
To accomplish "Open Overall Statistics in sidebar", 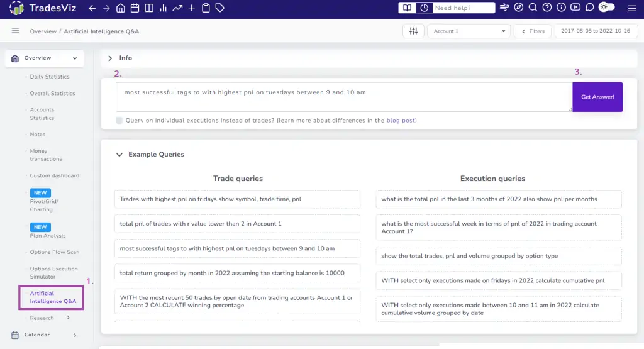I will coord(52,93).
